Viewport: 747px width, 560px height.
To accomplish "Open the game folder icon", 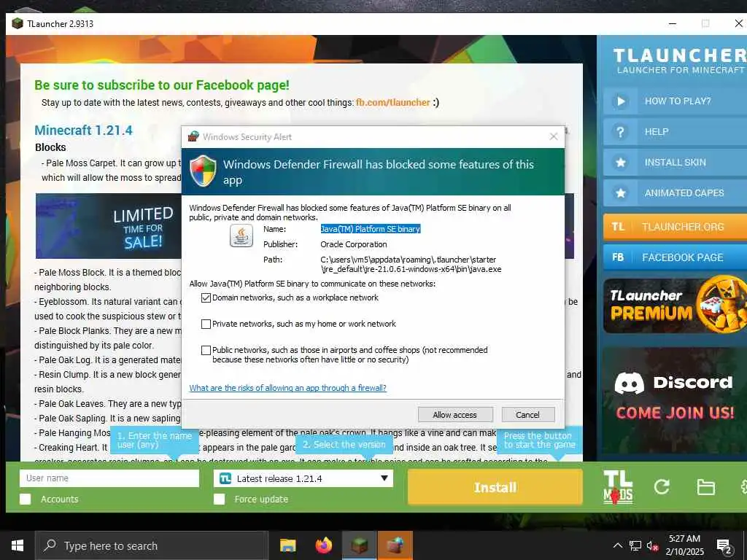I will click(705, 487).
